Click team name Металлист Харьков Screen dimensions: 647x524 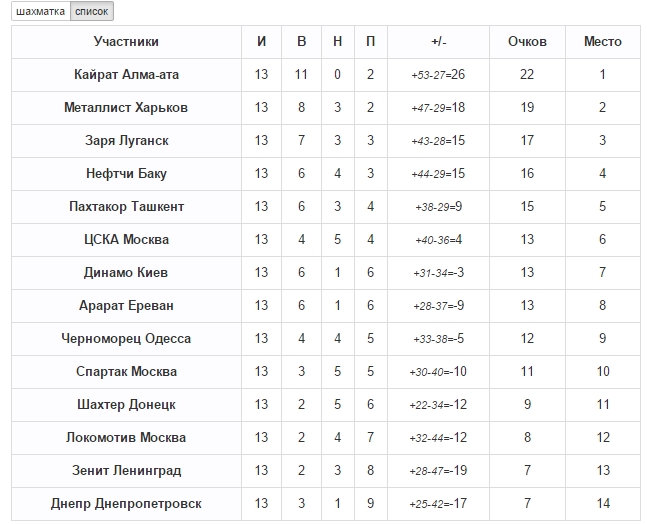pyautogui.click(x=126, y=108)
